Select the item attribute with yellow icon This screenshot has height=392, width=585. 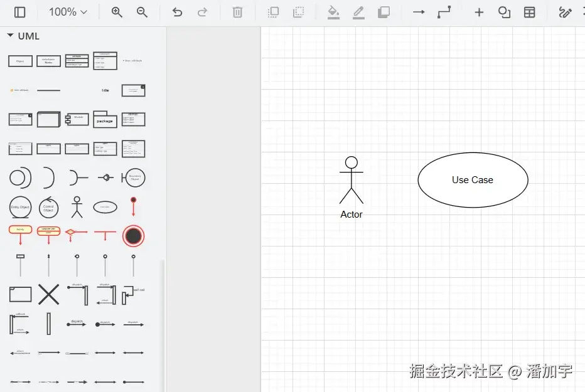19,90
